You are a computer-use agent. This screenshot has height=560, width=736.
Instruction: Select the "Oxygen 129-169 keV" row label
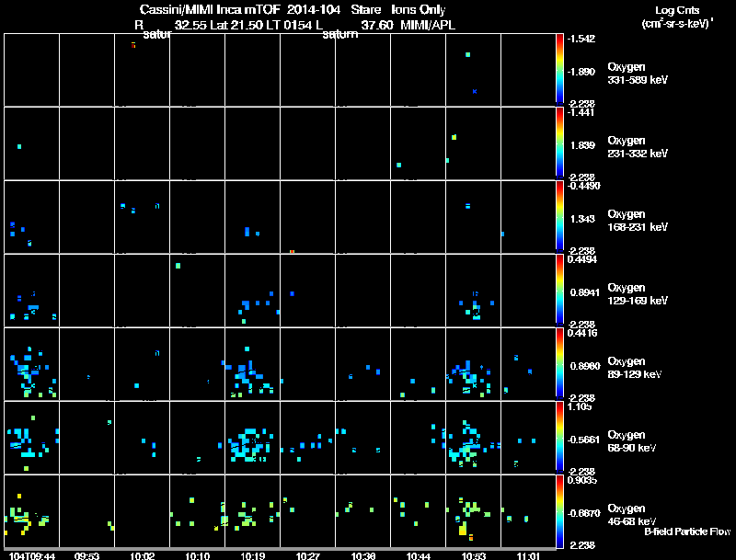tap(638, 294)
